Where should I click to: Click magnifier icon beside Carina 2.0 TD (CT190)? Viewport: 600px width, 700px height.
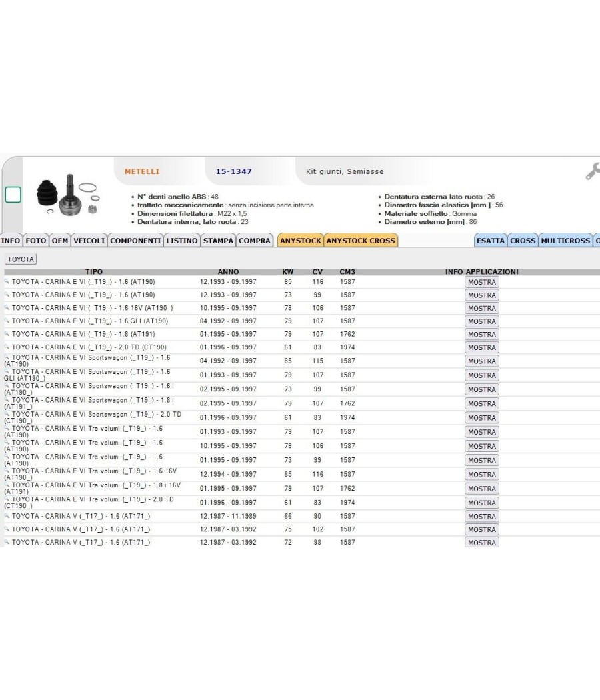[x=7, y=347]
